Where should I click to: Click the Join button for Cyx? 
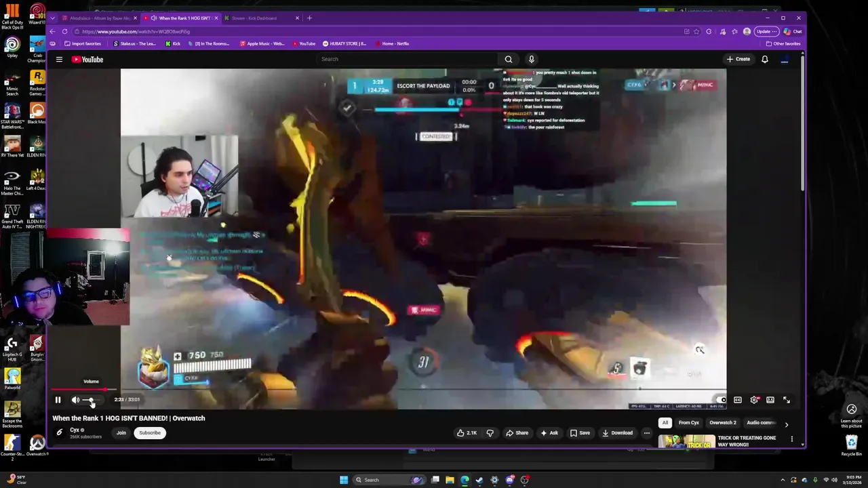[x=121, y=432]
